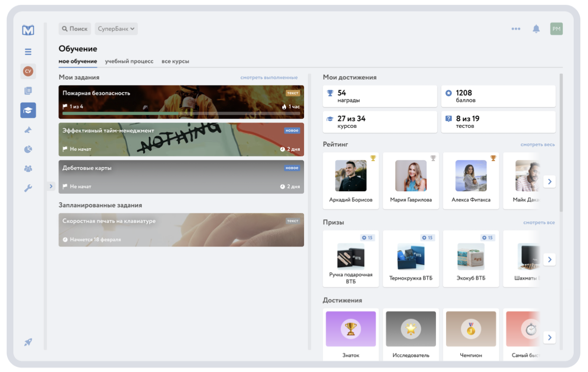Open the Экокуб ВТБ prize image
The width and height of the screenshot is (588, 372).
[x=471, y=257]
